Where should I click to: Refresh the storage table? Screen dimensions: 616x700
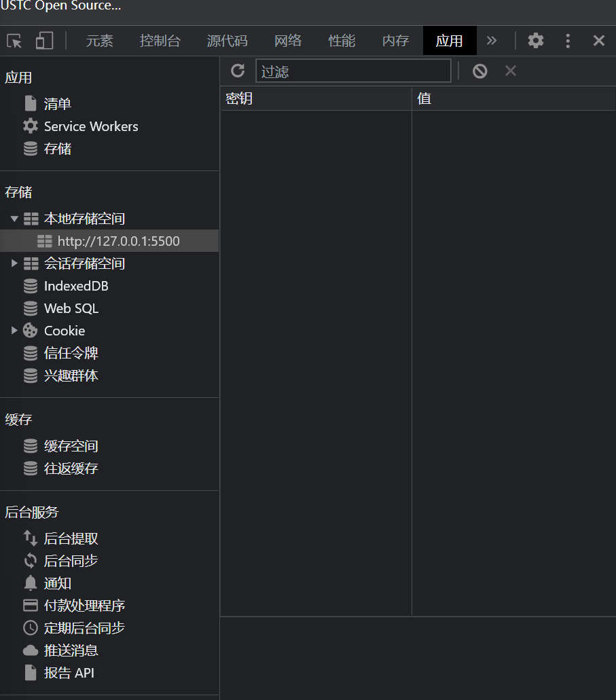(238, 71)
